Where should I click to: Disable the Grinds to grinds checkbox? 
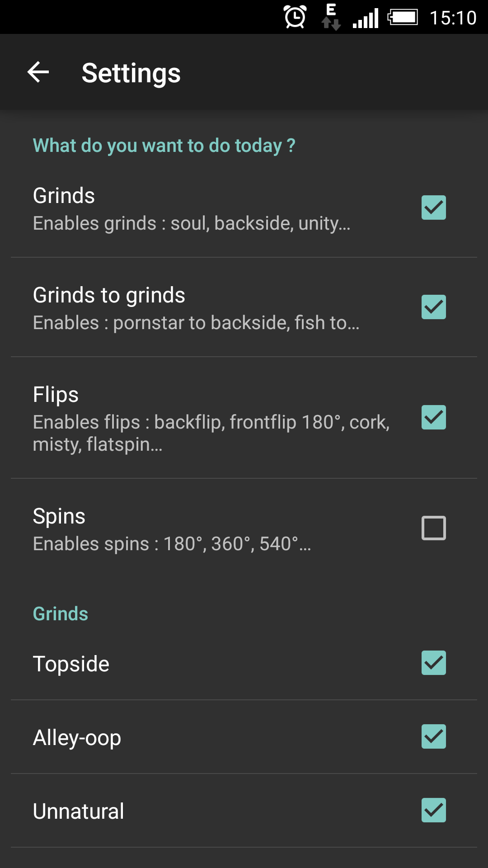coord(434,307)
